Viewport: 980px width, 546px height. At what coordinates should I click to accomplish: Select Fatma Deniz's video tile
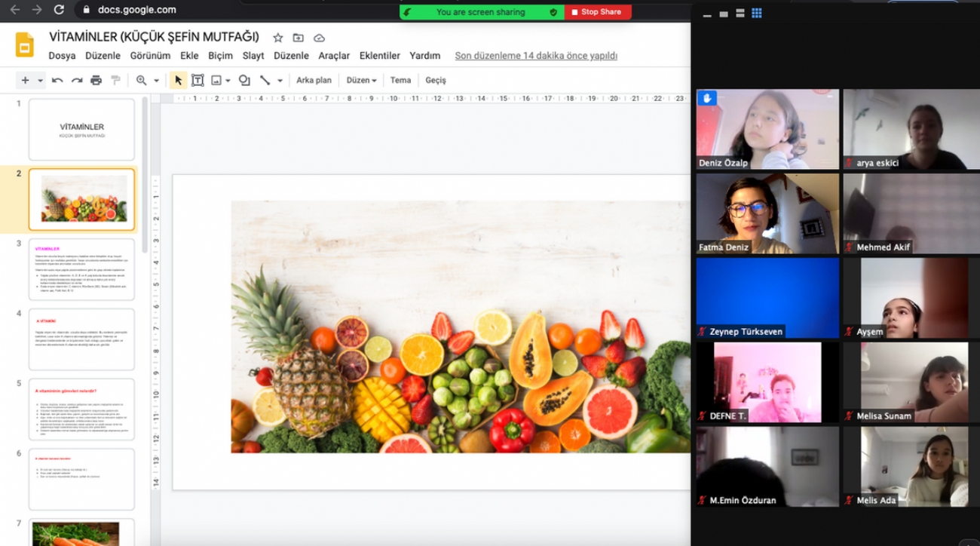coord(767,213)
